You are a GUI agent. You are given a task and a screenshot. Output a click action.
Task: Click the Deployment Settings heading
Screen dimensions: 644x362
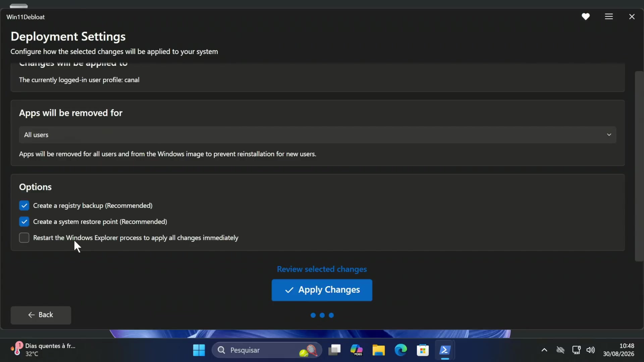click(68, 36)
